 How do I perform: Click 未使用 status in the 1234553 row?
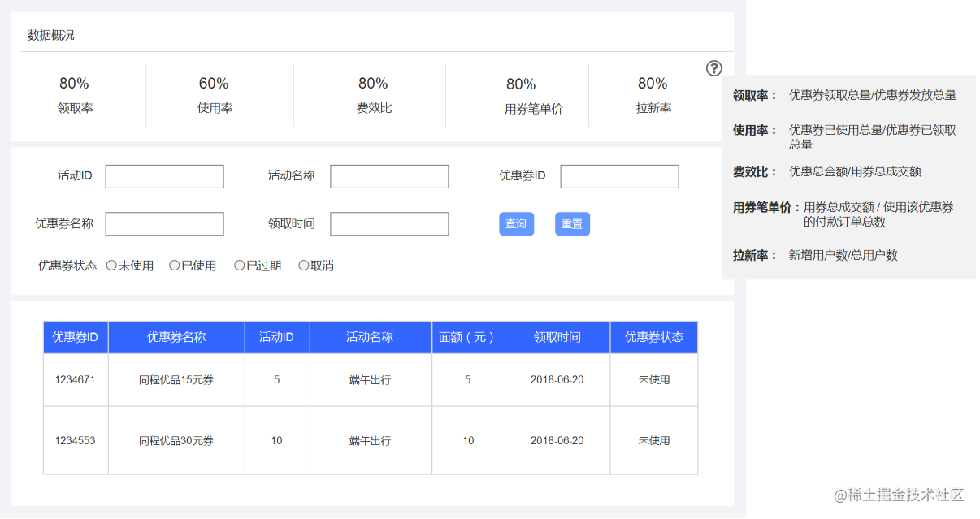(654, 440)
